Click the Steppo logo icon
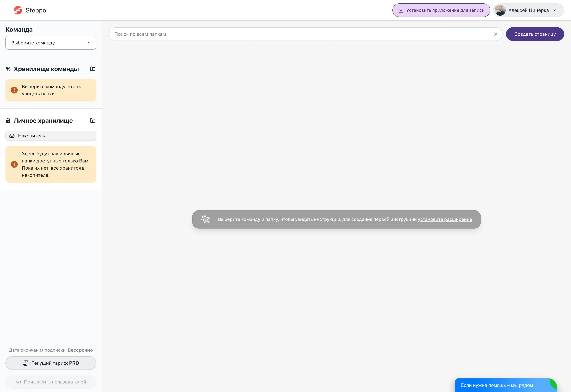 coord(18,10)
